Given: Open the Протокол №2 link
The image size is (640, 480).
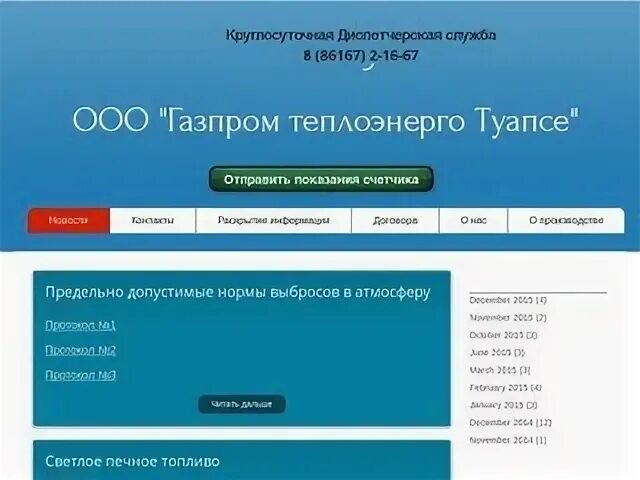Looking at the screenshot, I should [x=80, y=350].
